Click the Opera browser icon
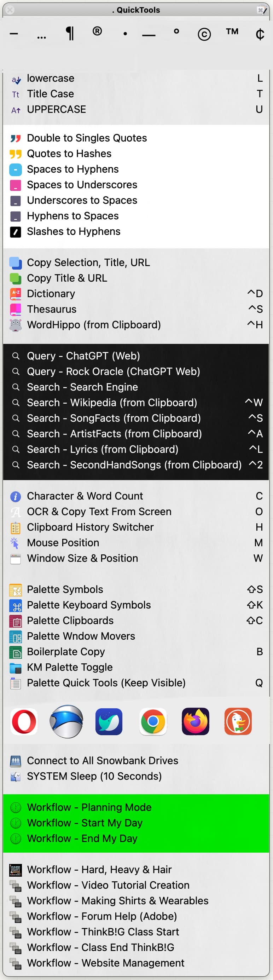Viewport: 273px width, 980px height. point(24,721)
